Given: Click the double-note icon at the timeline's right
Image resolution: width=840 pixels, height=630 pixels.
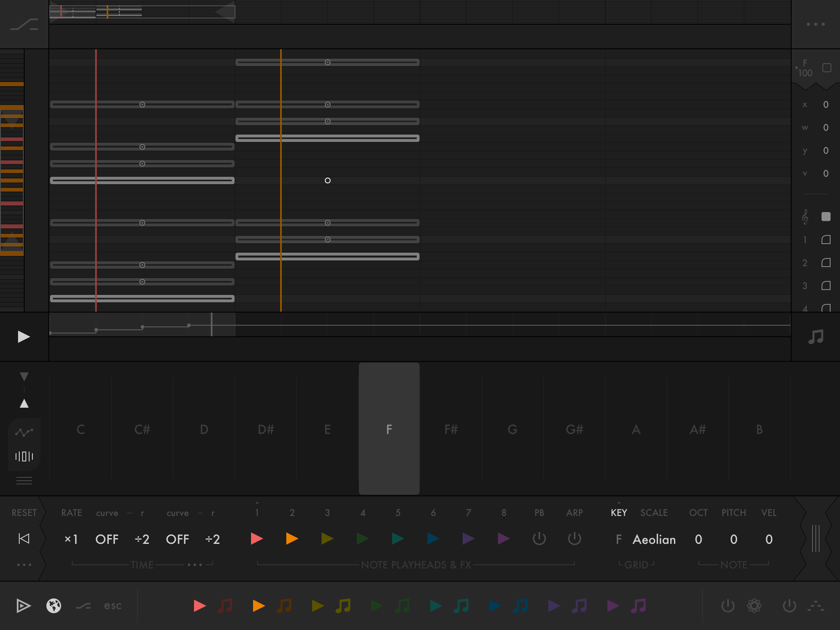Looking at the screenshot, I should [x=815, y=337].
